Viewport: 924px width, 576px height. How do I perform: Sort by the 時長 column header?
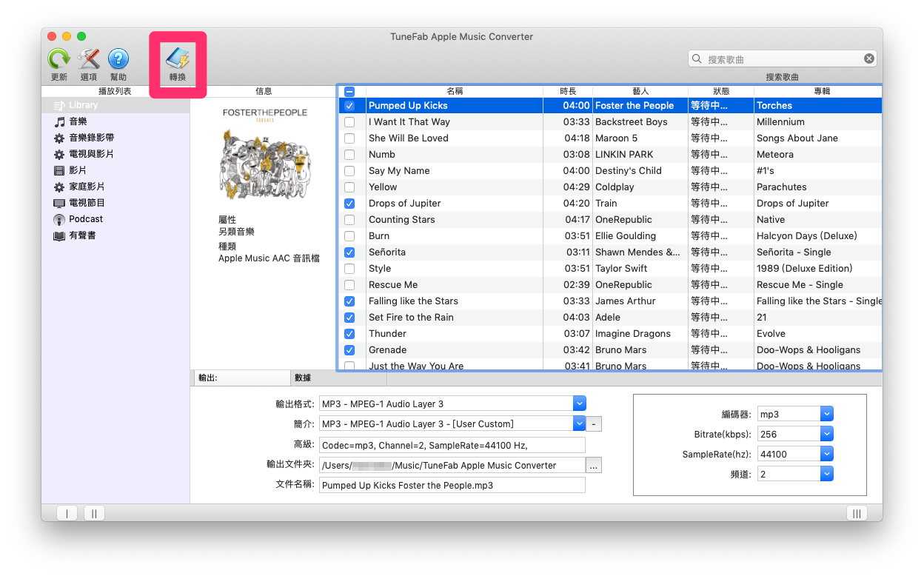(568, 91)
